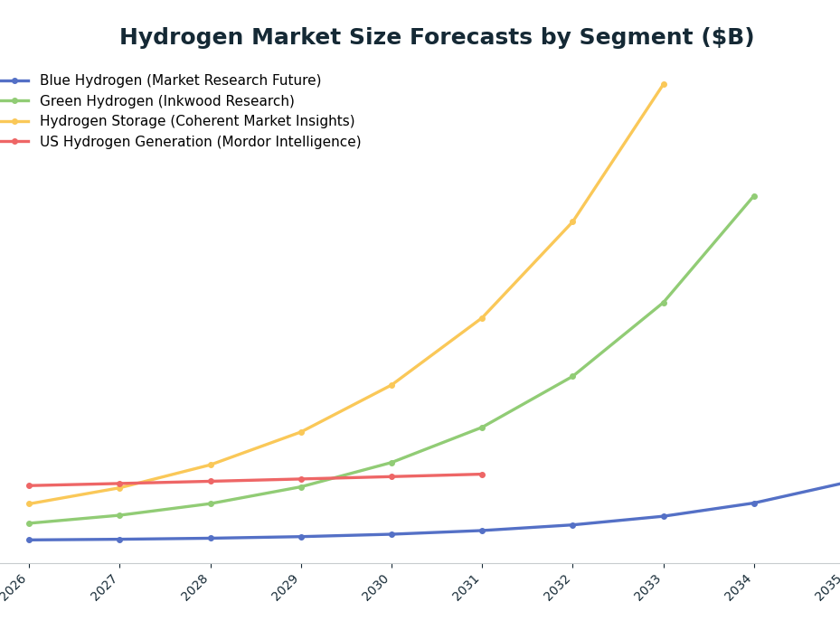Click the Hydrogen Storage data point at 2032

coord(572,221)
